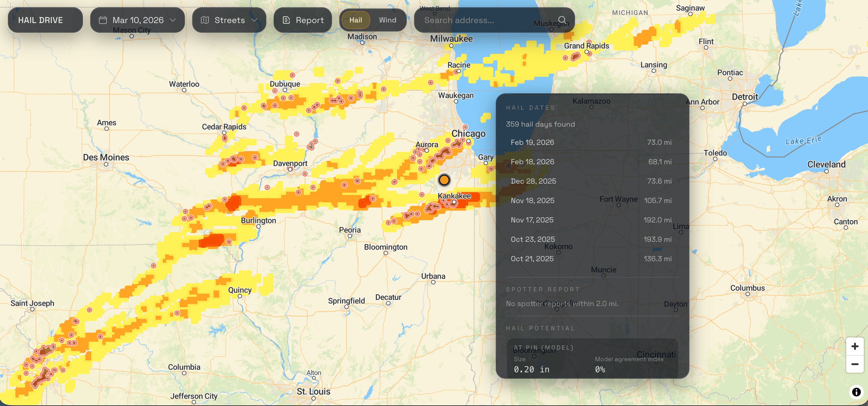Click the zoom out minus icon

pyautogui.click(x=855, y=364)
